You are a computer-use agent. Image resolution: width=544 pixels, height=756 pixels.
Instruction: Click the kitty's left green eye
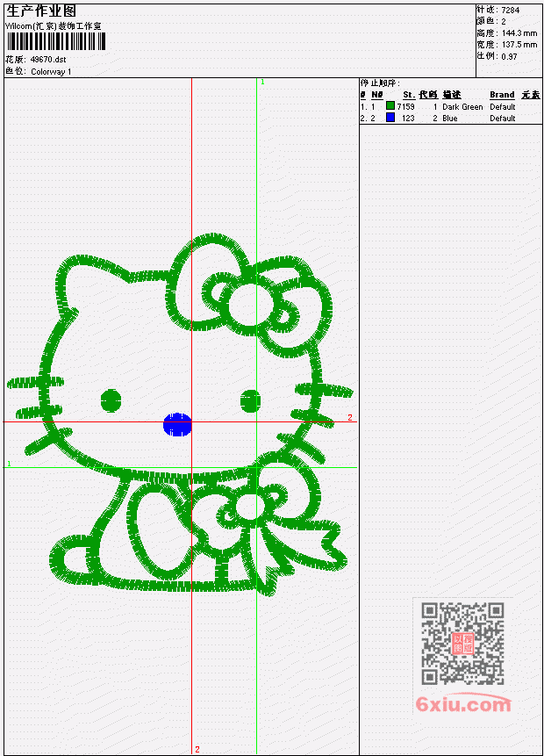[x=111, y=400]
